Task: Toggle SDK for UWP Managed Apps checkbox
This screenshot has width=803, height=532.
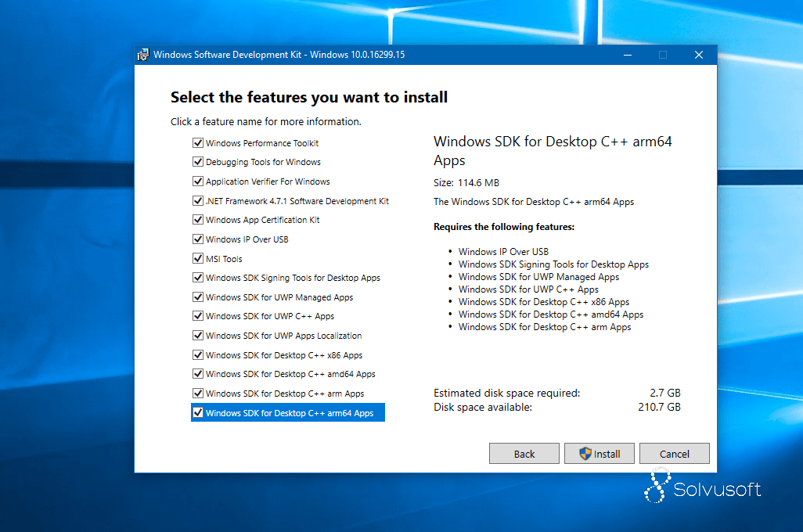Action: coord(198,297)
